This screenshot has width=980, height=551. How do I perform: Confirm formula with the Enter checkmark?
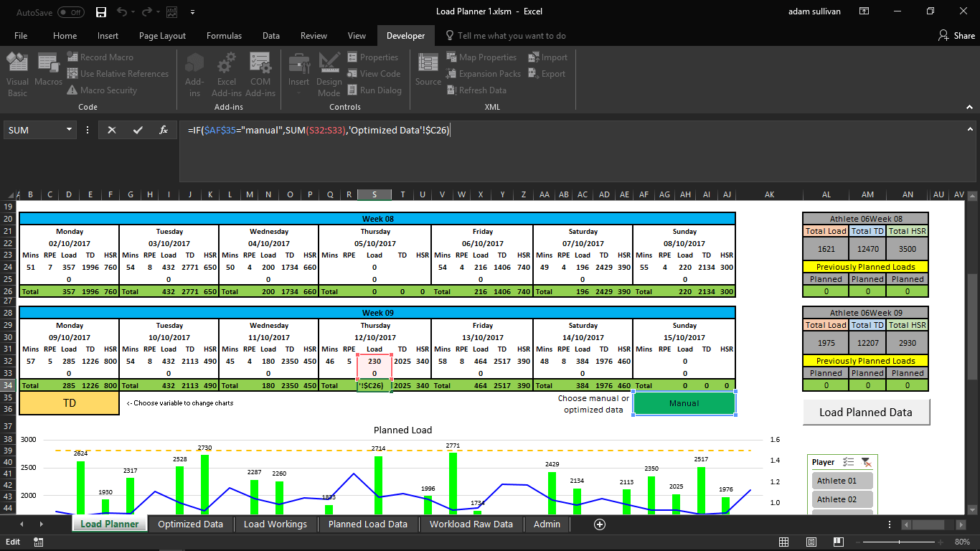(138, 130)
